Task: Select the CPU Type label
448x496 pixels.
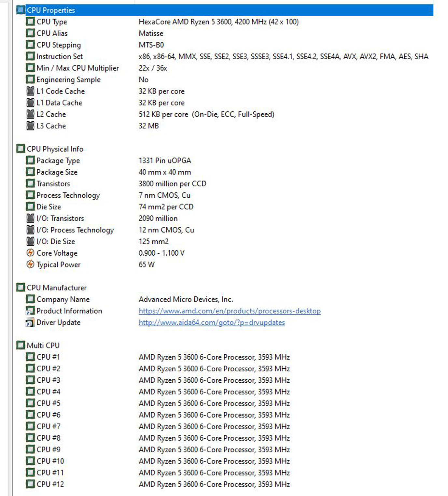Action: 52,22
